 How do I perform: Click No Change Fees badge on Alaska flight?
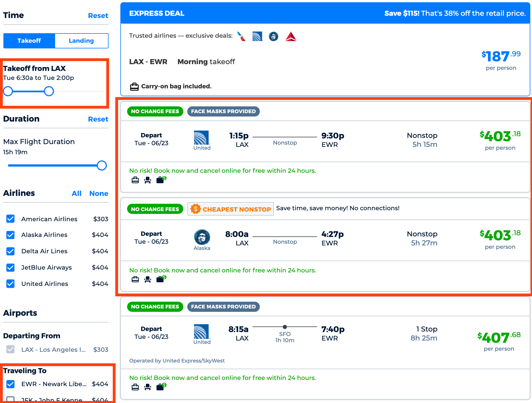[155, 209]
